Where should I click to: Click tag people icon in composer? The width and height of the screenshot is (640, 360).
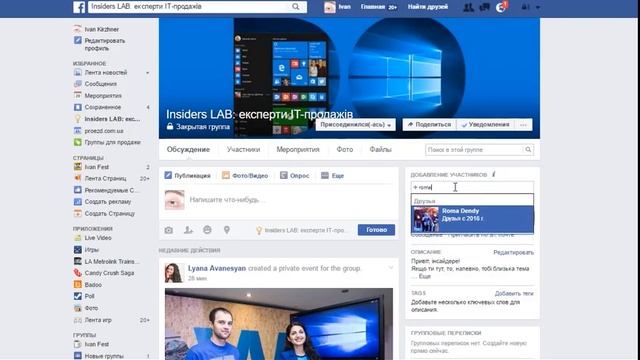click(x=188, y=230)
